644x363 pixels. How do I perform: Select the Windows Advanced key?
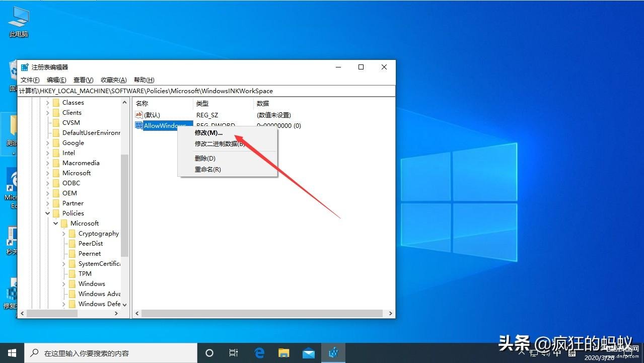click(x=99, y=294)
